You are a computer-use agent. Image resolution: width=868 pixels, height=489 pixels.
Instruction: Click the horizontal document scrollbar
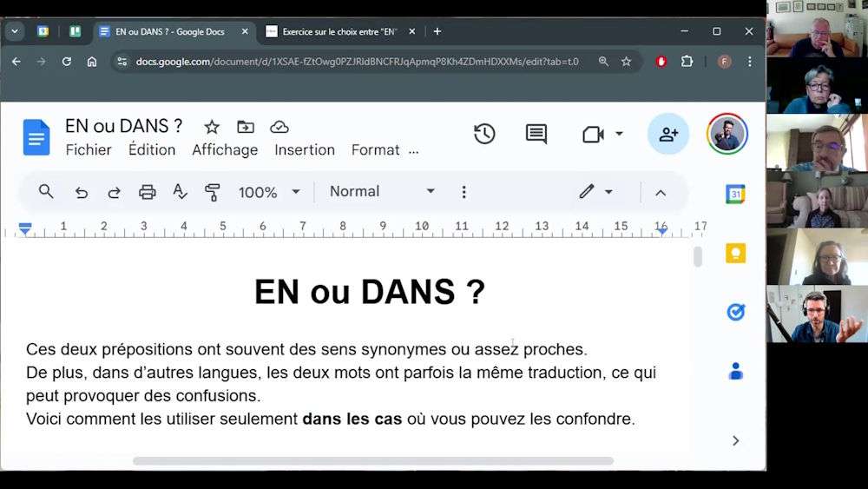[x=373, y=460]
